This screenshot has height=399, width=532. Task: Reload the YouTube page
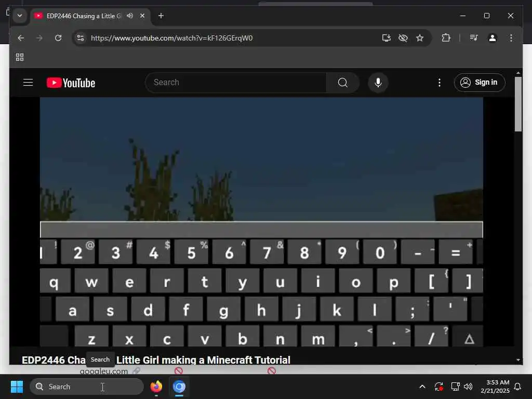pos(58,38)
